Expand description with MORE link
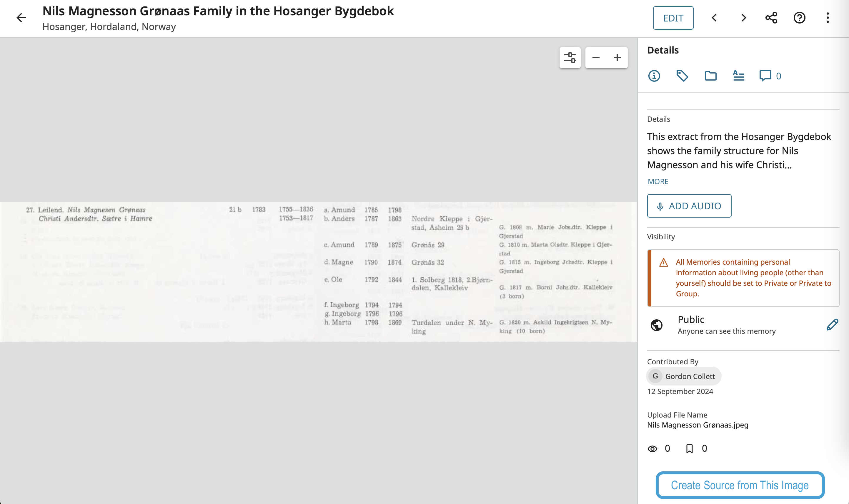 [x=658, y=181]
